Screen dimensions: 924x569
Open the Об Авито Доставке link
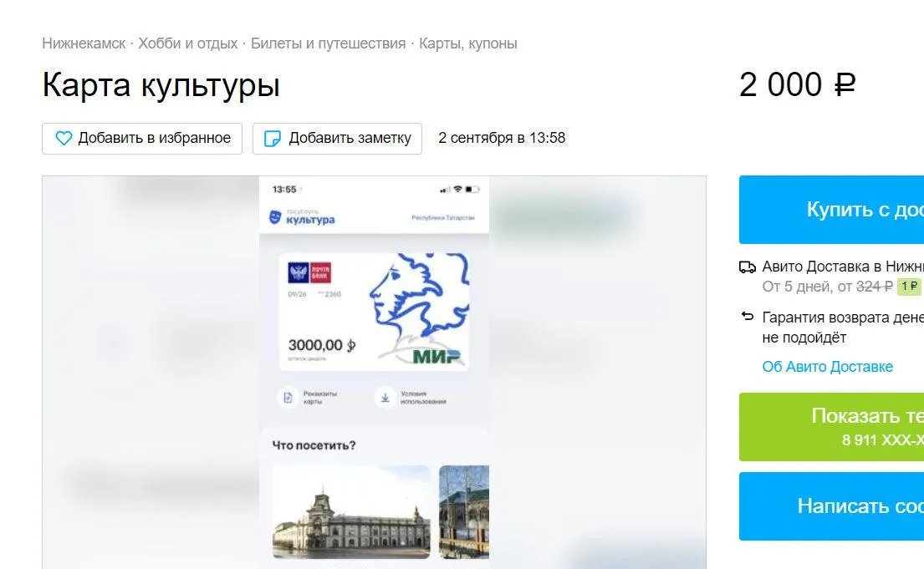click(827, 366)
